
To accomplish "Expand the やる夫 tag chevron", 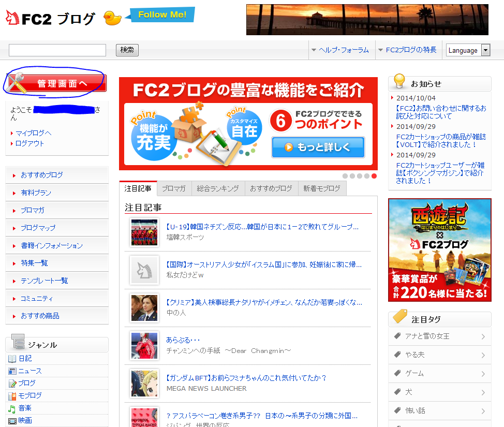I will pos(483,355).
